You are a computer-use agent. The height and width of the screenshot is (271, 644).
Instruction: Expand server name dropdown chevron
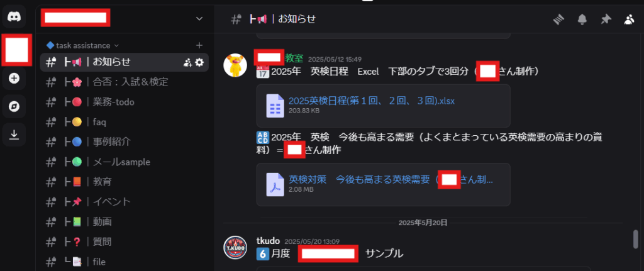(x=199, y=18)
